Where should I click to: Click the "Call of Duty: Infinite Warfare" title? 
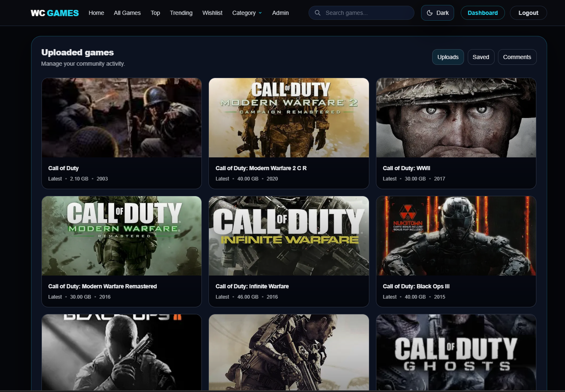click(x=252, y=286)
